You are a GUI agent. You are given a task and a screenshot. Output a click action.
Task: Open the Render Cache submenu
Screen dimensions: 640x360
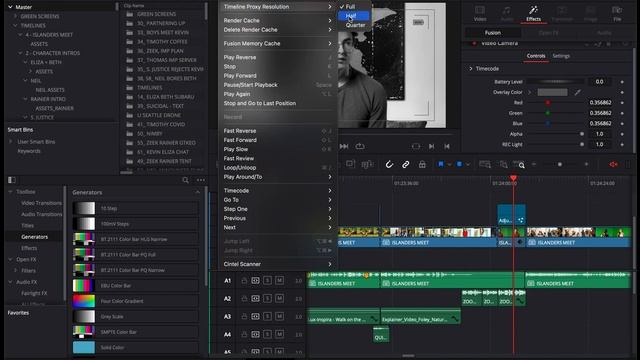coord(277,20)
